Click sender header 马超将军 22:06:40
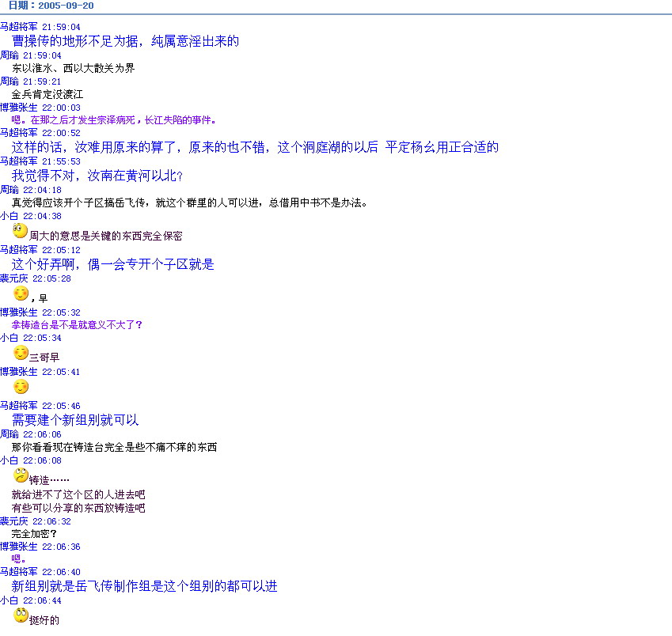672x636 pixels. 40,572
